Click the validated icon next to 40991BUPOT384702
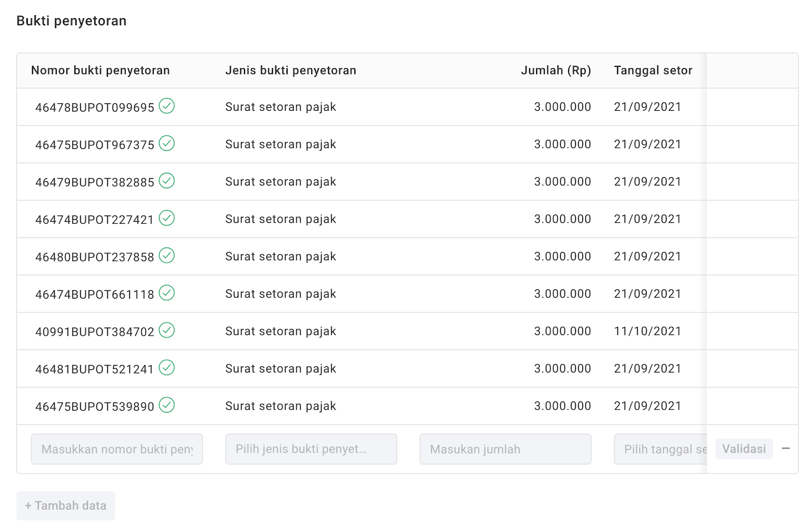The height and width of the screenshot is (532, 810). point(167,331)
